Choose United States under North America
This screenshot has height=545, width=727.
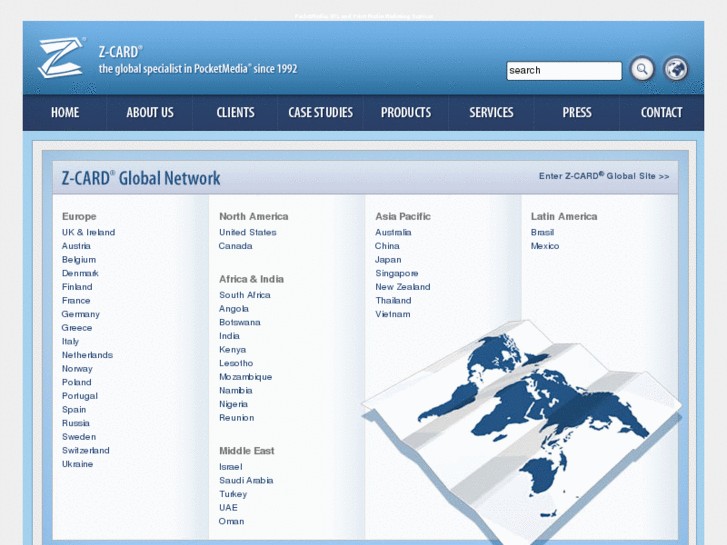[248, 232]
